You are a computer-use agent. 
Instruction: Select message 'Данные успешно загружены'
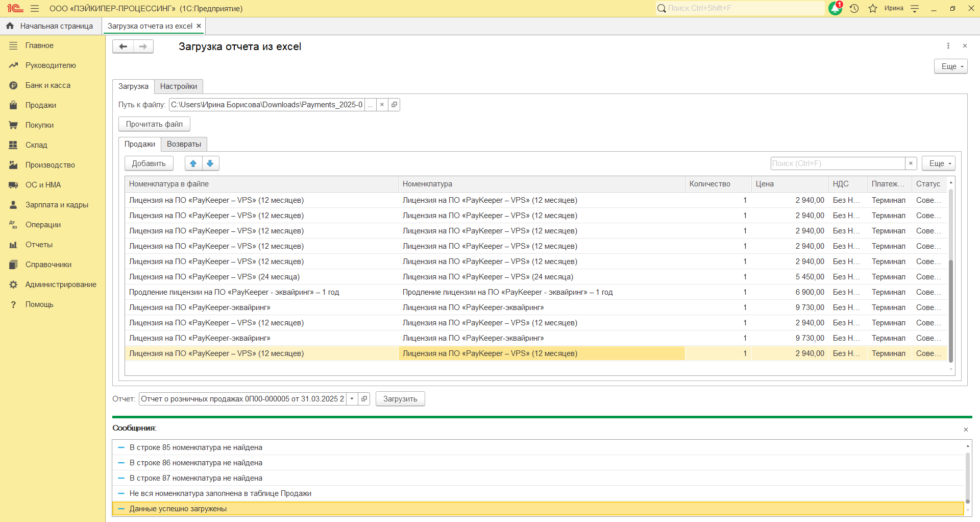click(x=538, y=509)
